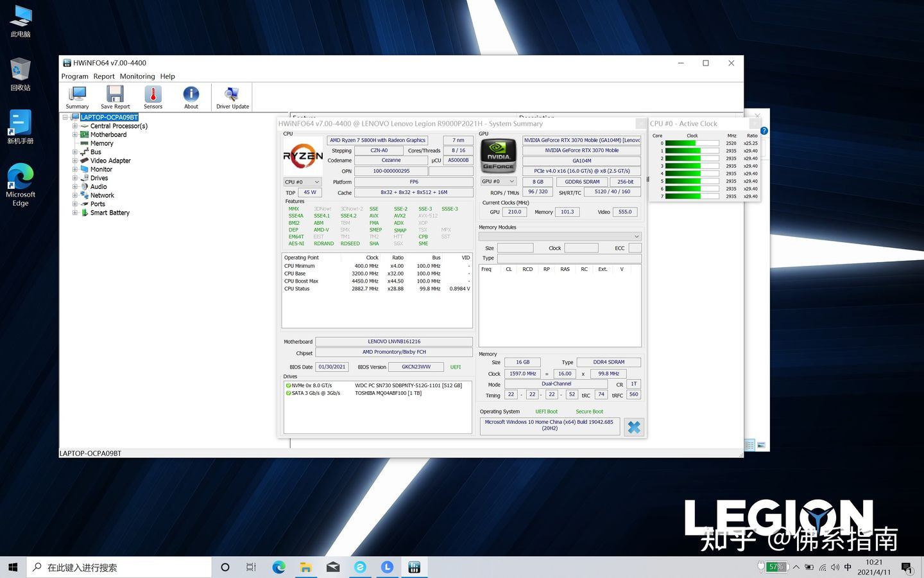924x578 pixels.
Task: Open Edge from the taskbar
Action: (x=278, y=567)
